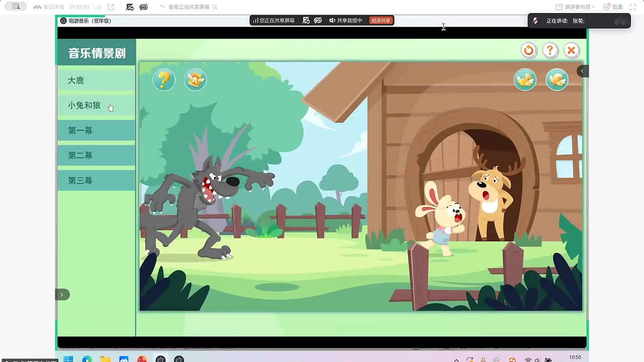The height and width of the screenshot is (362, 644).
Task: Click the pop-out arrow icon in meeting bar
Action: (111, 7)
